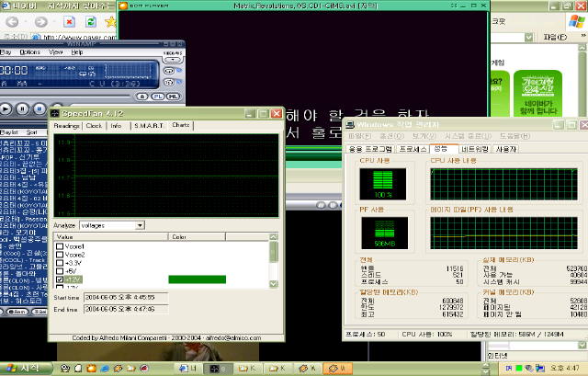Select the SpeedFan Charts tab
Screen dimensions: 588x376
point(181,125)
